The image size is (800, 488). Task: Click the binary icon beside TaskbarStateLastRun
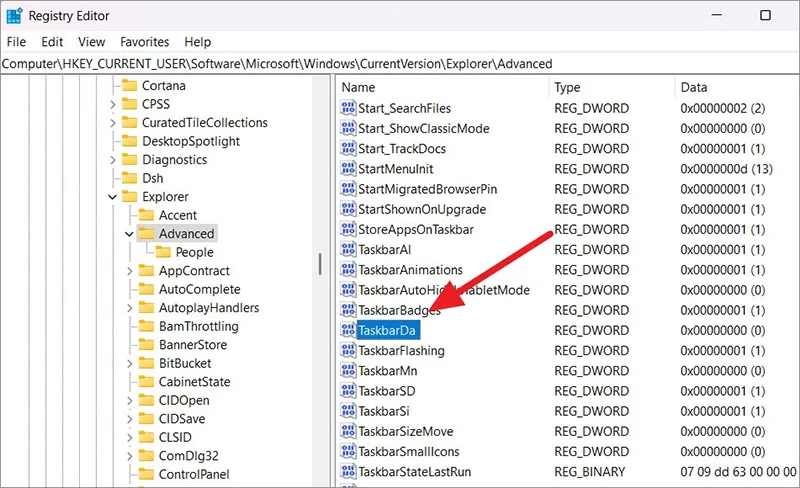click(x=348, y=472)
